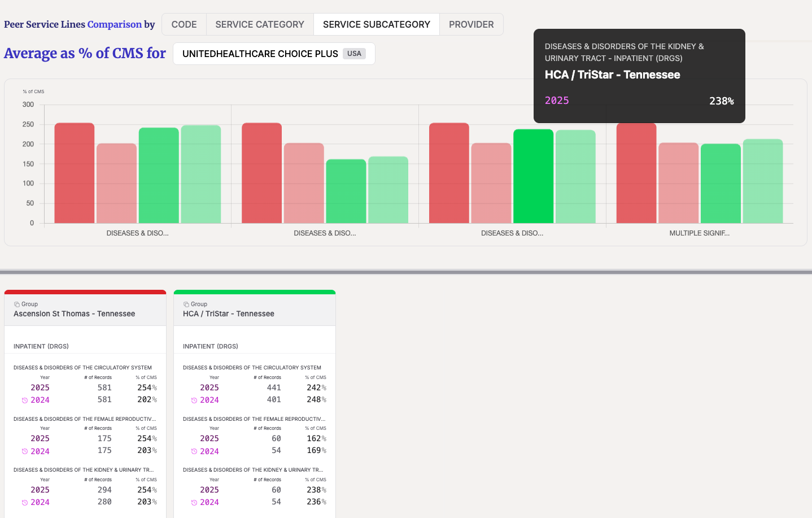Click the MULTIPLE SIGNIF... chart axis label
Image resolution: width=812 pixels, height=518 pixels.
pyautogui.click(x=700, y=233)
